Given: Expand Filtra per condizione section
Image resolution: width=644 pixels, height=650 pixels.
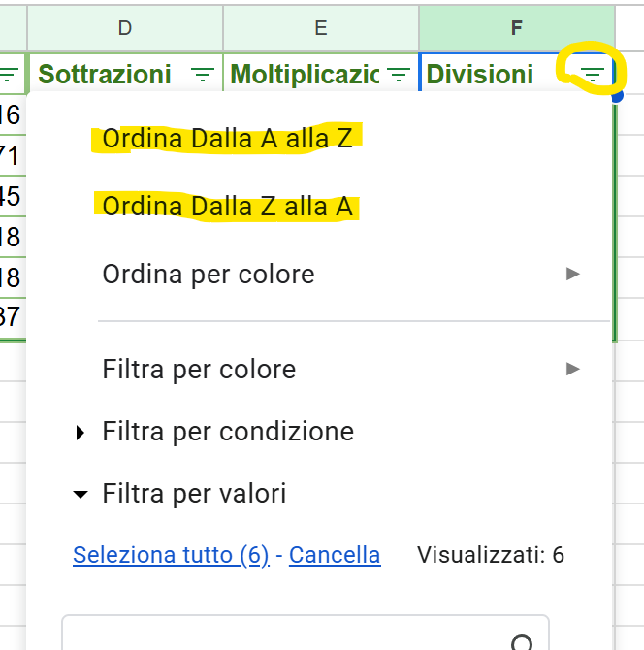Looking at the screenshot, I should (228, 432).
